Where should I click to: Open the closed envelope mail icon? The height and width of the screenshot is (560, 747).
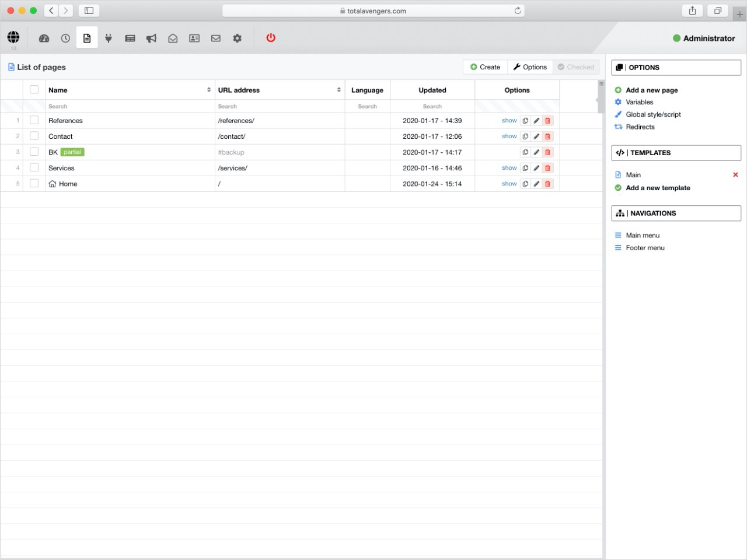(216, 38)
